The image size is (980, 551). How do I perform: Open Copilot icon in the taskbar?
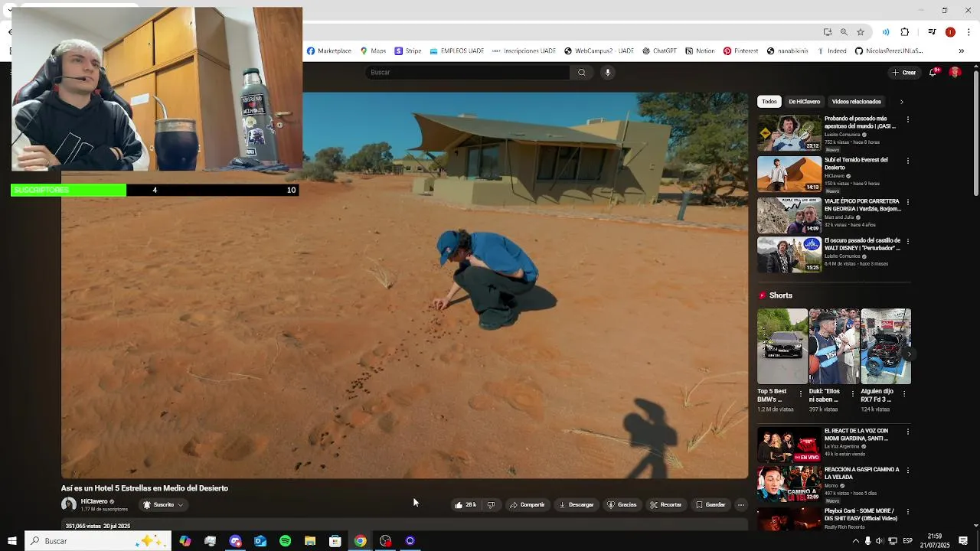point(185,541)
